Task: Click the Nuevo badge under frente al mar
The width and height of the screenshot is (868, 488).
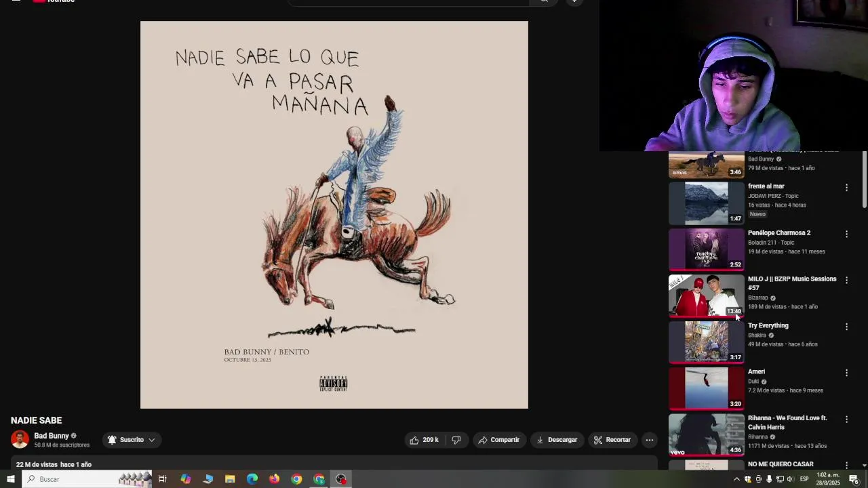Action: 757,214
